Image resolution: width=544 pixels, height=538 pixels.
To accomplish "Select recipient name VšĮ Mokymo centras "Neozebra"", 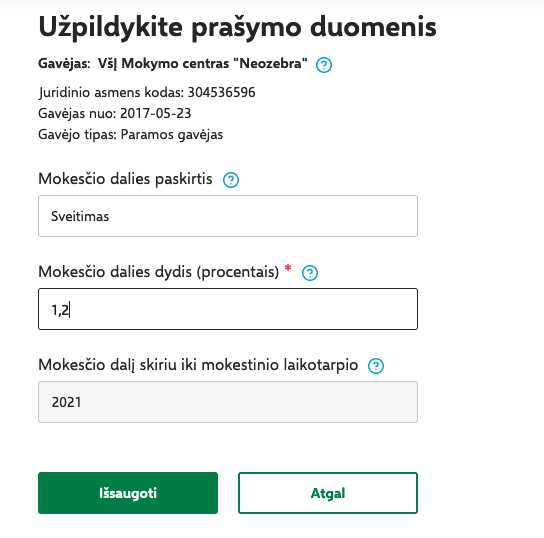I will click(x=203, y=64).
